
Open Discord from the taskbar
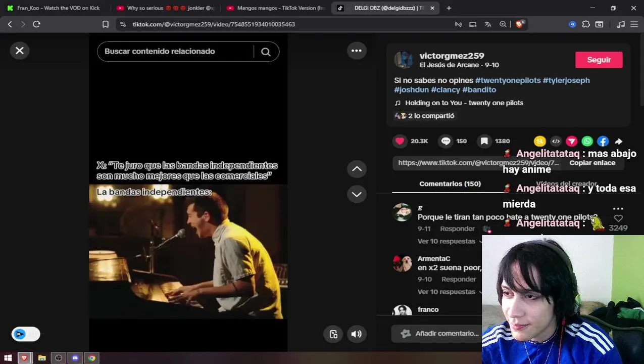point(75,358)
